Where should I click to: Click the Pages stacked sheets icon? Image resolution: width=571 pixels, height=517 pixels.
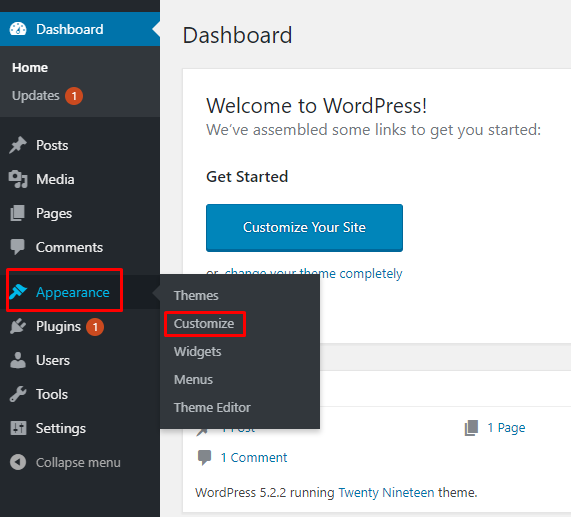(18, 213)
